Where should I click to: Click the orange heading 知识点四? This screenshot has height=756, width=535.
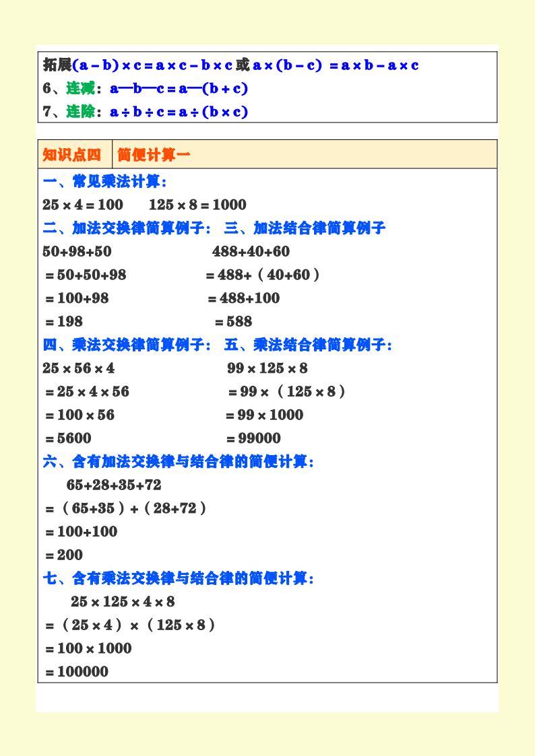[71, 155]
